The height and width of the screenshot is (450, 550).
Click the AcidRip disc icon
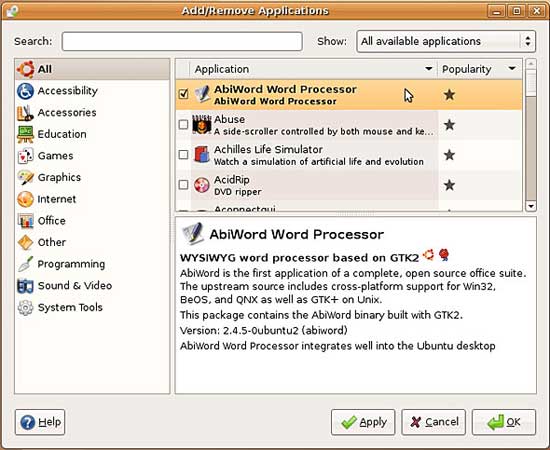[202, 185]
